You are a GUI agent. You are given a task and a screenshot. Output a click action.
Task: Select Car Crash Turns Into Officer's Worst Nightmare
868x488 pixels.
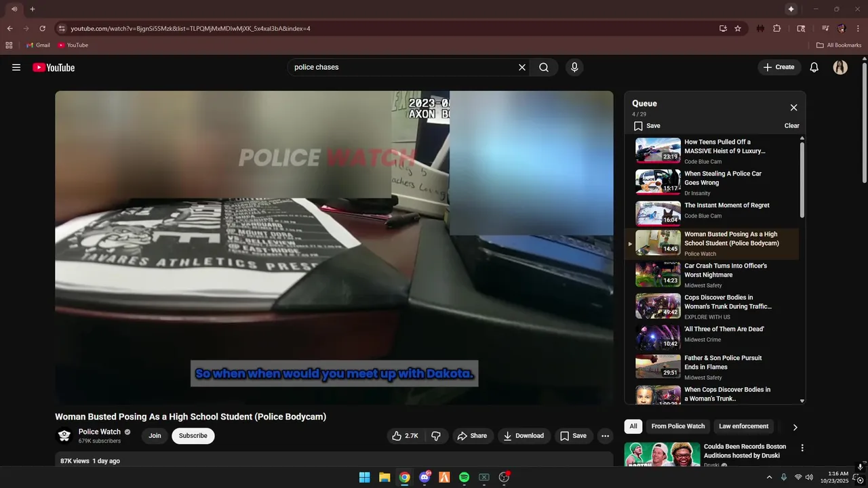click(x=711, y=275)
